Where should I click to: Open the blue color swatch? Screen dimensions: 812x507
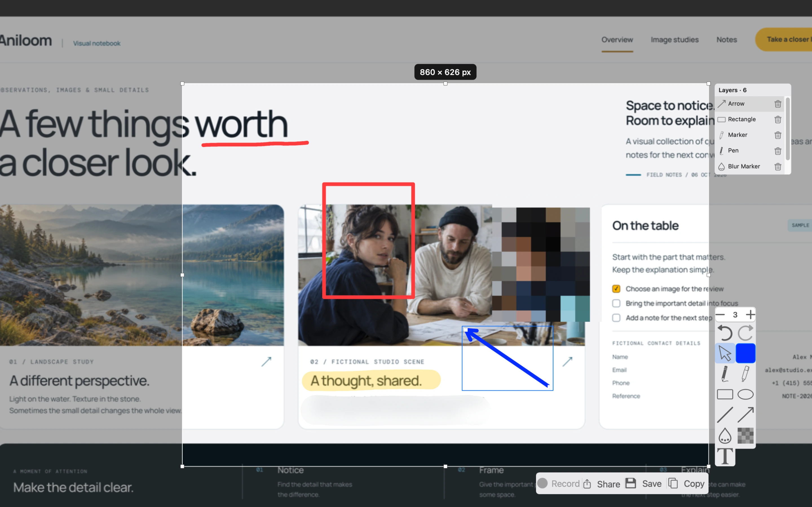[745, 353]
